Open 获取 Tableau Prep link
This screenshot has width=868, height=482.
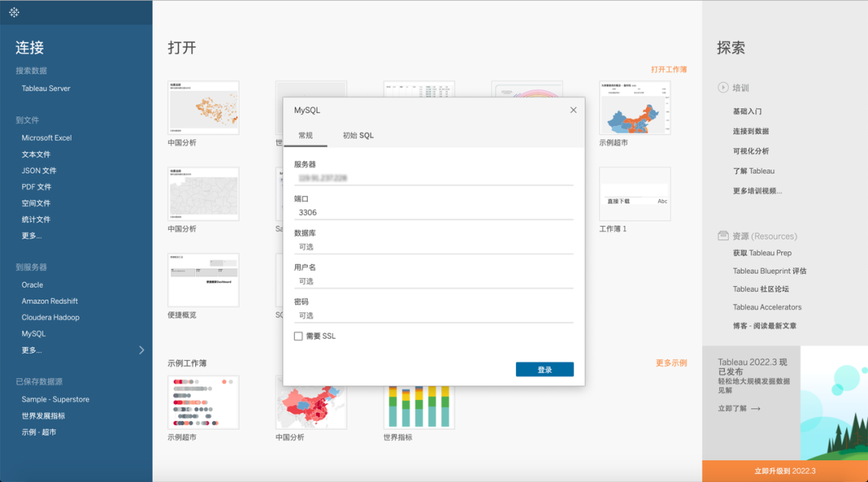(x=762, y=253)
